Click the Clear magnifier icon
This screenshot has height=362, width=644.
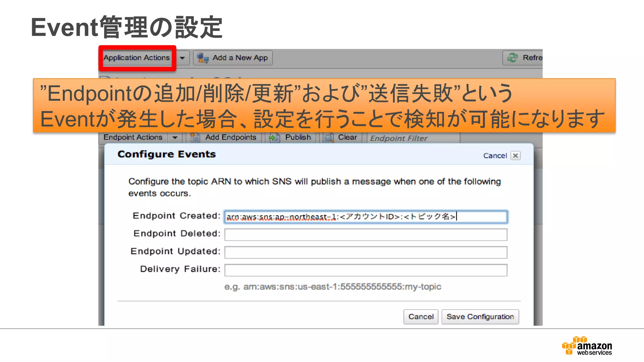(x=329, y=138)
